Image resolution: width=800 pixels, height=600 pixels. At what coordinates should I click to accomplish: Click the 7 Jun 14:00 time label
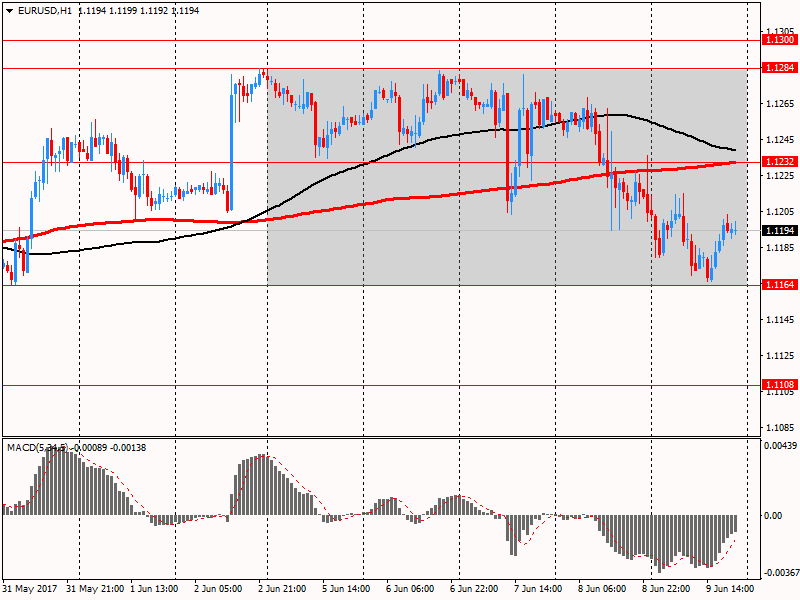(x=538, y=589)
